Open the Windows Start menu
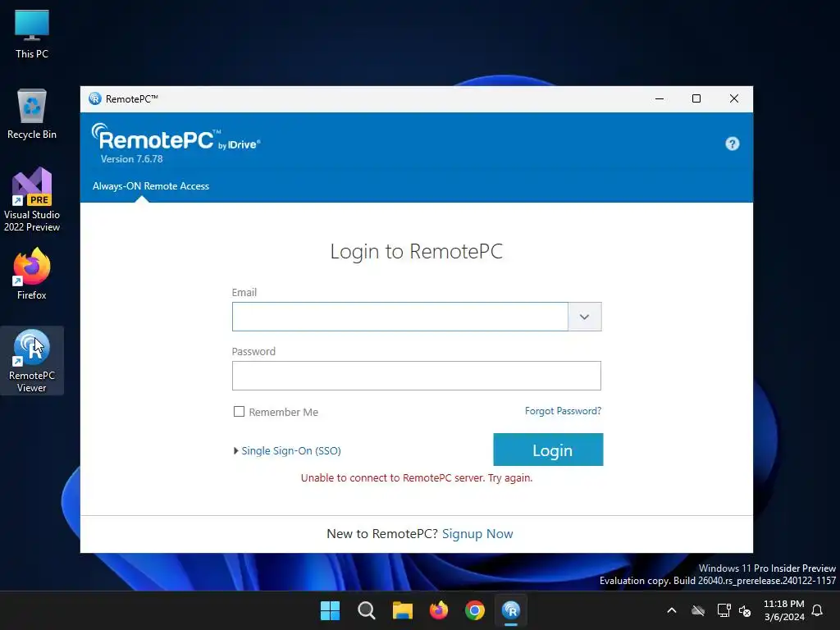Image resolution: width=840 pixels, height=630 pixels. pyautogui.click(x=330, y=610)
